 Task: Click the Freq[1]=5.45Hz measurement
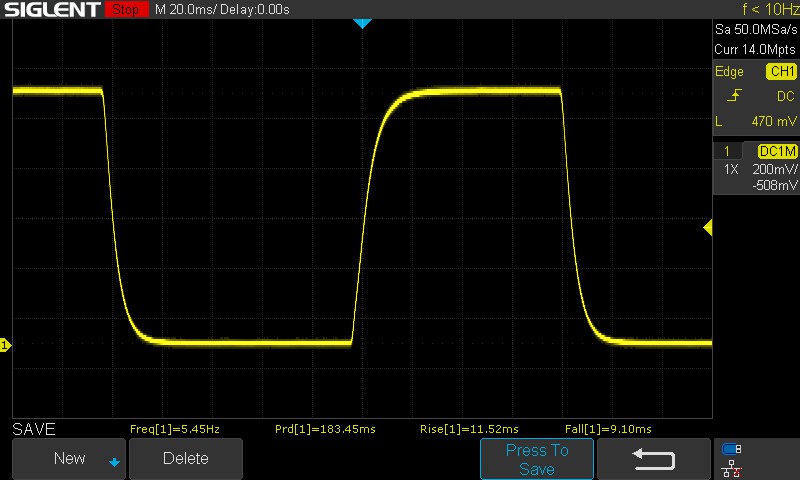(x=175, y=429)
